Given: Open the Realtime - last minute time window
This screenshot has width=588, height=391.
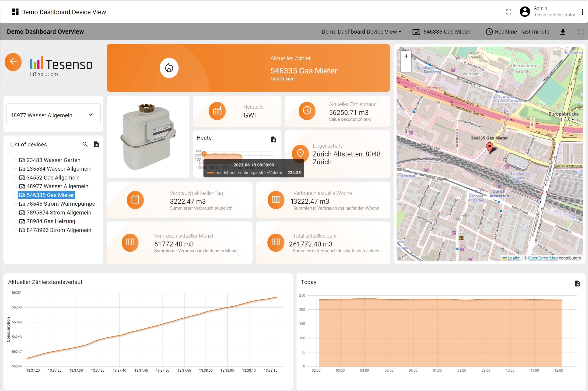Looking at the screenshot, I should pos(518,32).
